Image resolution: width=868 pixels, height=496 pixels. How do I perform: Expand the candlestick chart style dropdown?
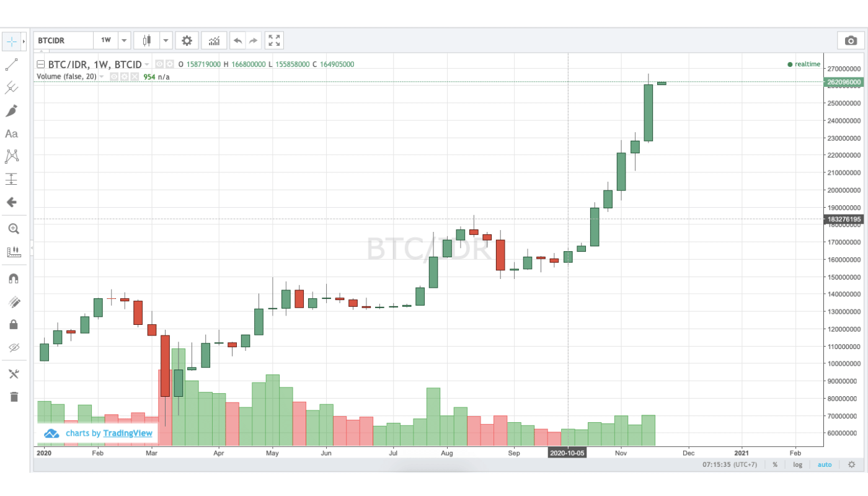[x=166, y=41]
